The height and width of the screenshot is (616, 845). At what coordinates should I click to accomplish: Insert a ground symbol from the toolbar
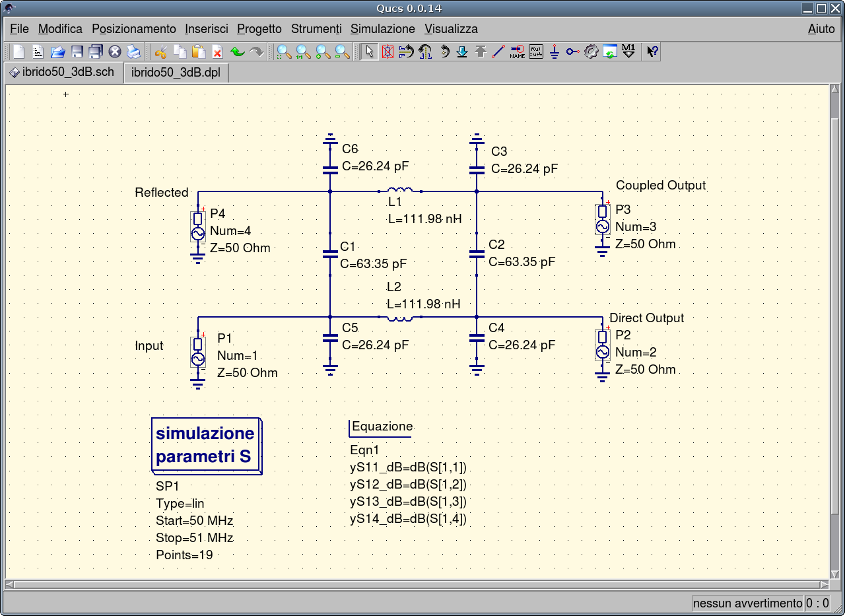click(x=555, y=51)
